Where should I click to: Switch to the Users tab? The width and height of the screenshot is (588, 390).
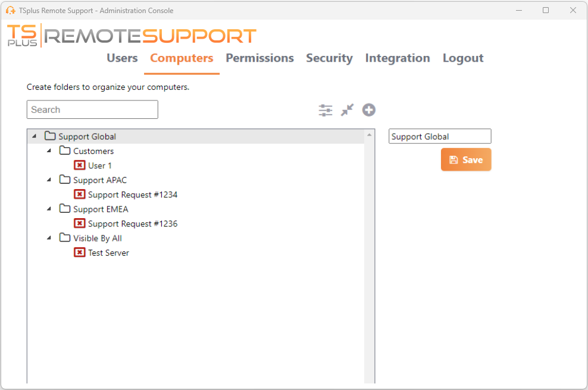122,58
